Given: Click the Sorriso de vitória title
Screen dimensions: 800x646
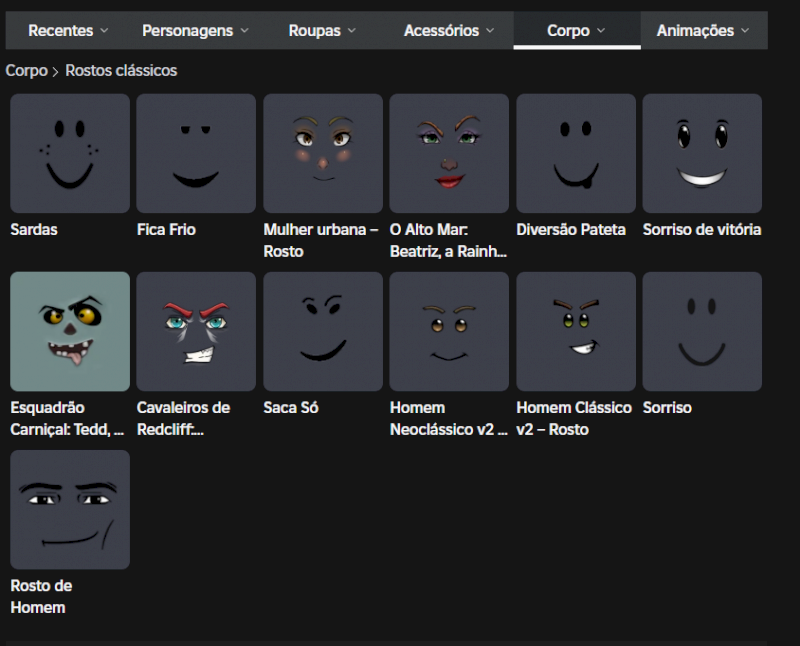Looking at the screenshot, I should [702, 230].
